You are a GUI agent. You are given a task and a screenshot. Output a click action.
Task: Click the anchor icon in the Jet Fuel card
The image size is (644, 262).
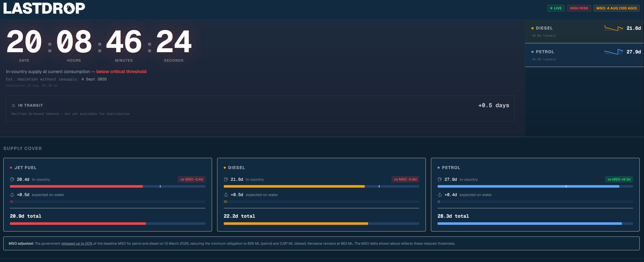pos(12,195)
